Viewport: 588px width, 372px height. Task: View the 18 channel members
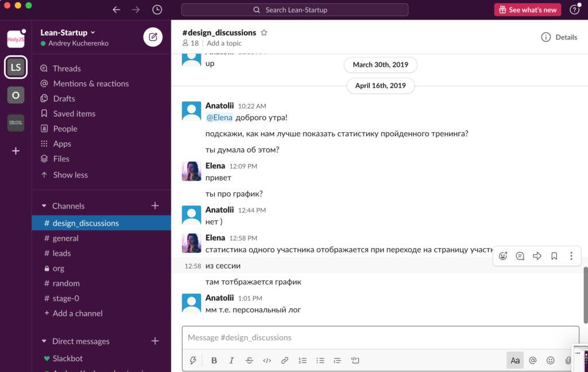191,43
